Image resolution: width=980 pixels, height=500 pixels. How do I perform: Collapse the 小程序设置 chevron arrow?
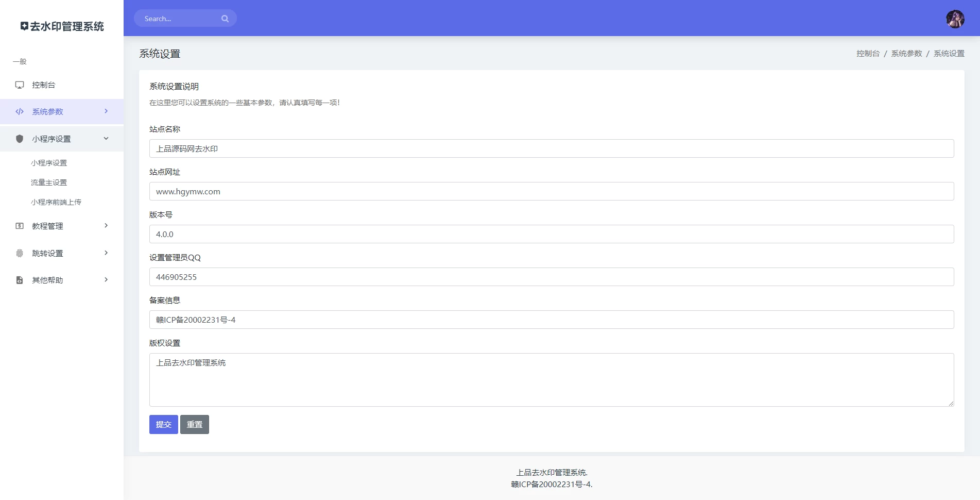click(x=106, y=138)
